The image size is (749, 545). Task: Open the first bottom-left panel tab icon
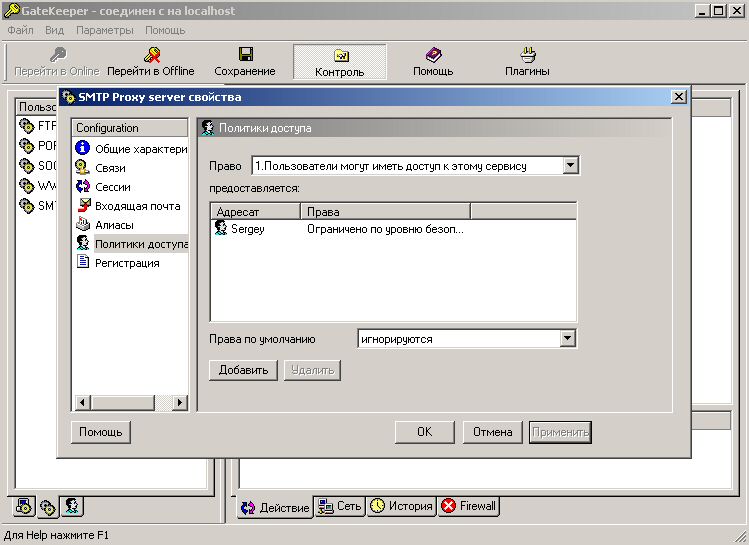pyautogui.click(x=23, y=506)
